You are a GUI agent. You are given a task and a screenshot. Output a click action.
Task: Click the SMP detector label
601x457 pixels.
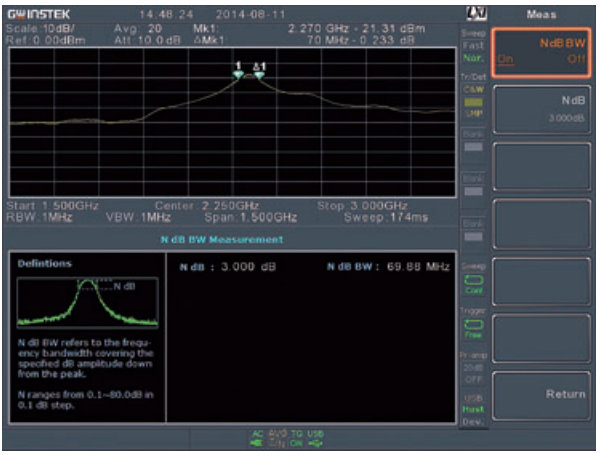pyautogui.click(x=474, y=113)
